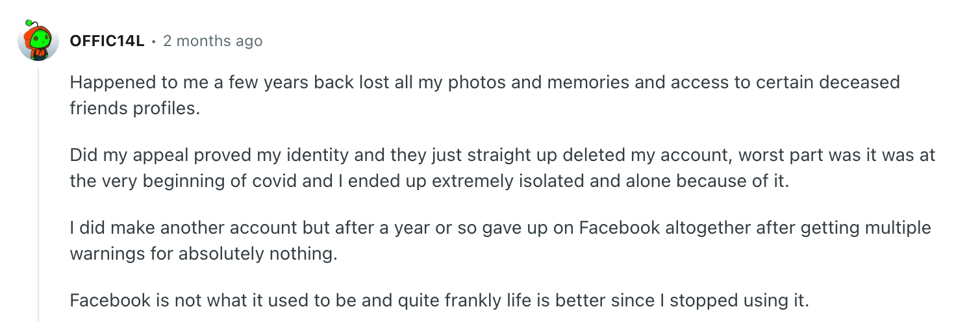Click the paragraph starting 'Did my appeal'
The image size is (980, 322).
pyautogui.click(x=502, y=168)
